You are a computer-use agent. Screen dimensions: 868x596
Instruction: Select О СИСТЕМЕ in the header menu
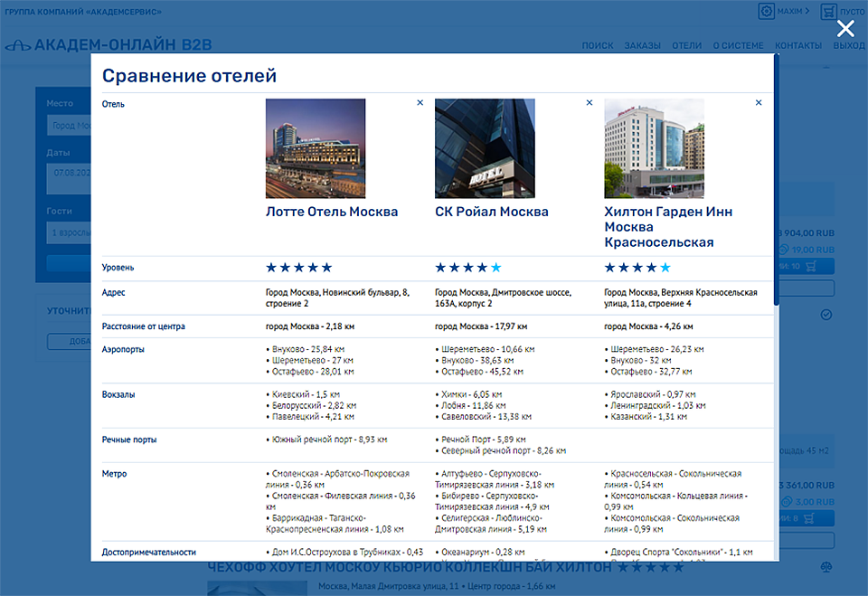[738, 45]
